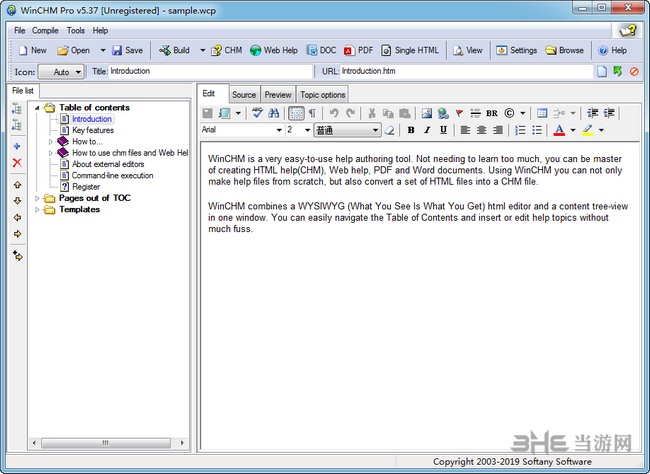Screen dimensions: 650x474
Task: Click the Paste icon in editor toolbar
Action: 405,113
